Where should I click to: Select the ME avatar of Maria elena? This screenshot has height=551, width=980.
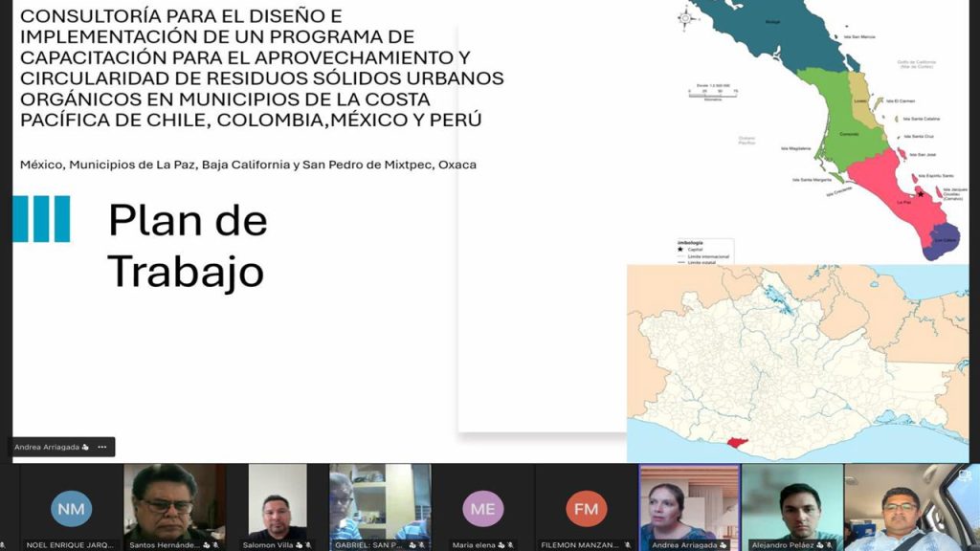click(482, 509)
